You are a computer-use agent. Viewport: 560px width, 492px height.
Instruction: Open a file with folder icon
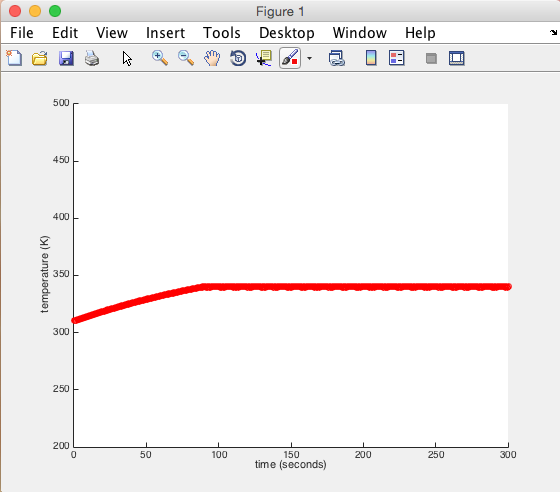pyautogui.click(x=40, y=58)
